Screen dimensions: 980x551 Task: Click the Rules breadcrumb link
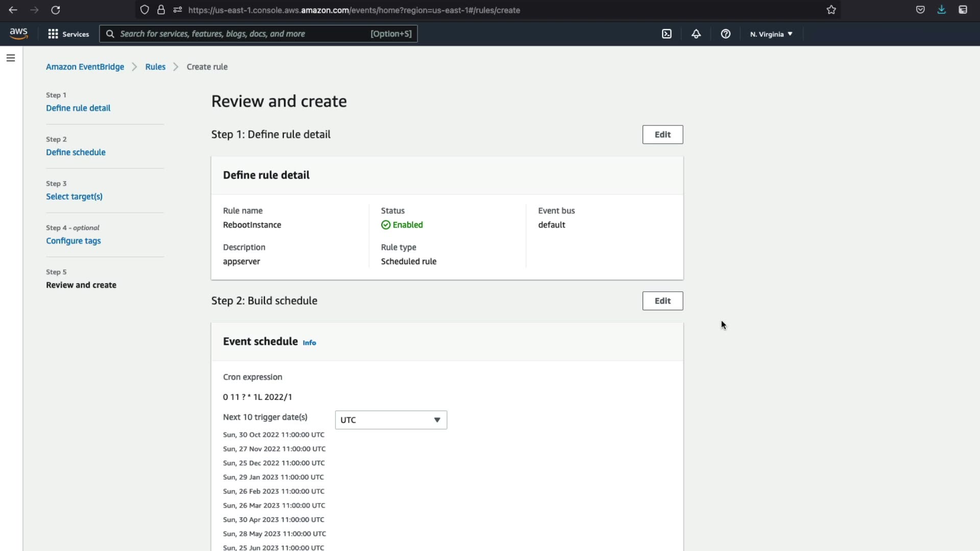tap(155, 67)
